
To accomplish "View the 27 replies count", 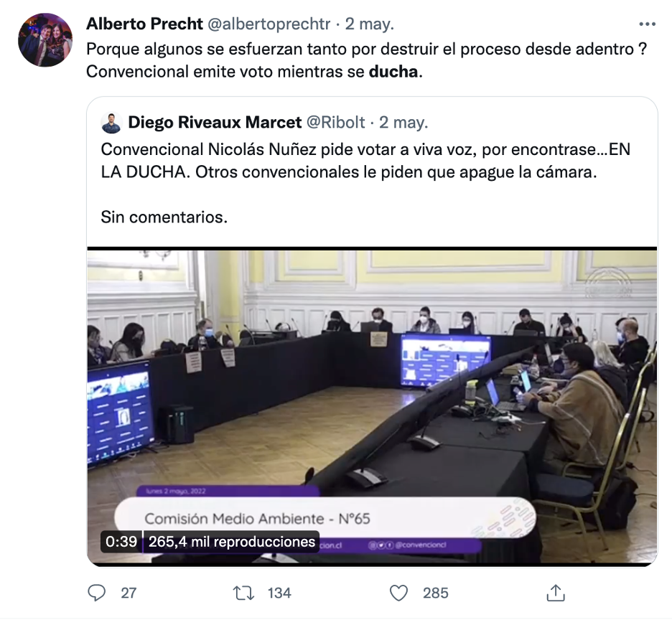I will (129, 593).
